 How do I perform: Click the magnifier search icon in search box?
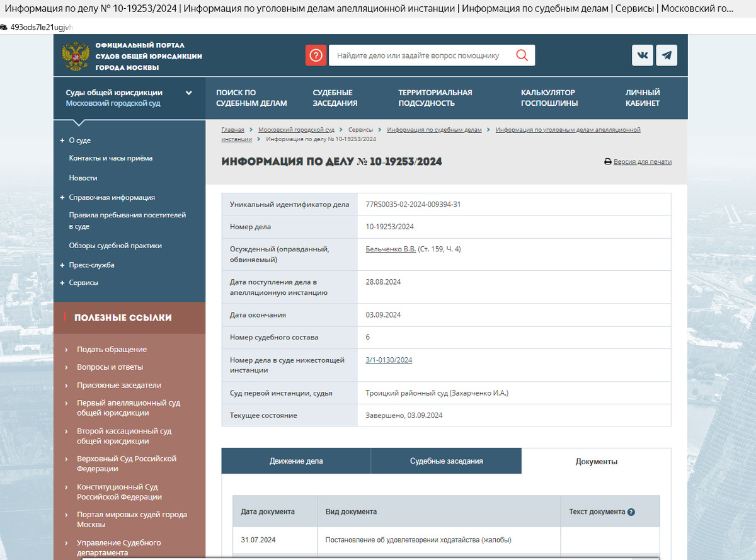click(x=522, y=55)
